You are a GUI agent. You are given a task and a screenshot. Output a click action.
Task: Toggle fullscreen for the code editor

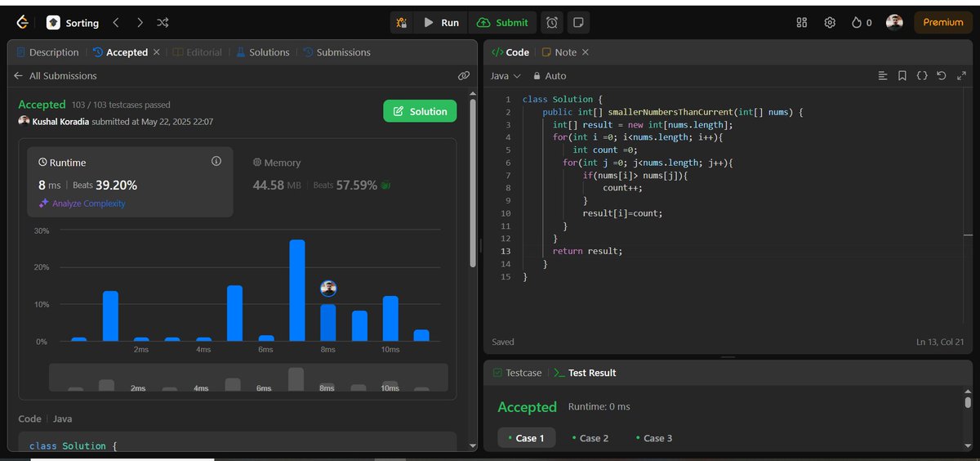point(960,76)
